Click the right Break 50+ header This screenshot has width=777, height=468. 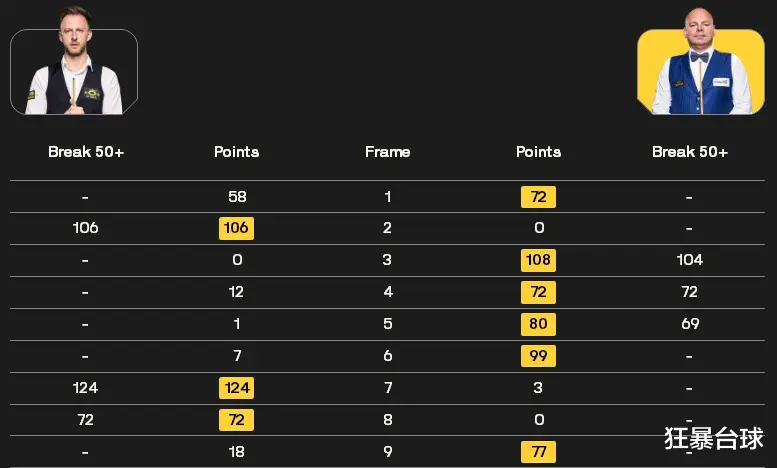point(690,152)
